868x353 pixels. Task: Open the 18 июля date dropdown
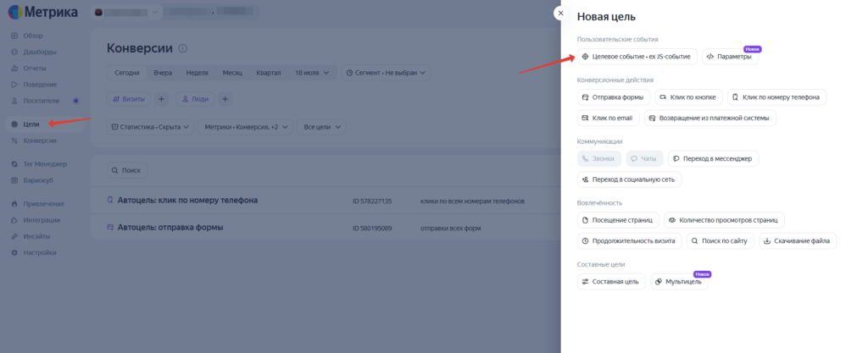click(x=312, y=73)
